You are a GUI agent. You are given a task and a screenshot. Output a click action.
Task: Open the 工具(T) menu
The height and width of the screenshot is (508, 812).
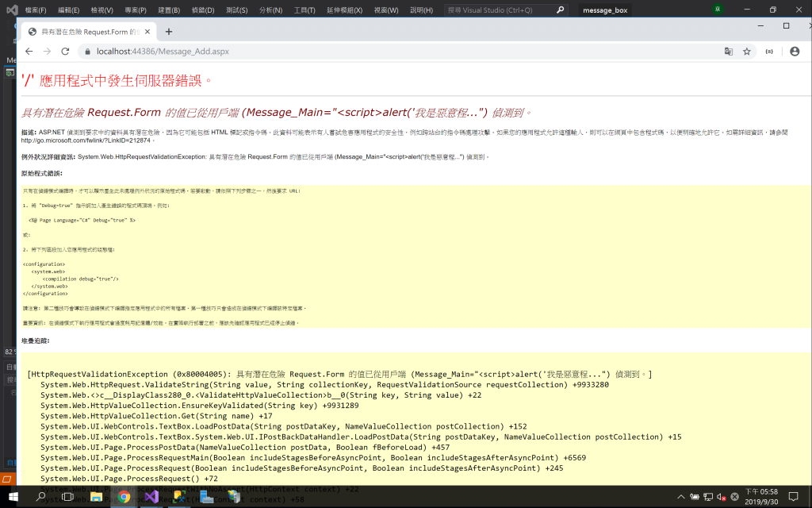pos(304,10)
